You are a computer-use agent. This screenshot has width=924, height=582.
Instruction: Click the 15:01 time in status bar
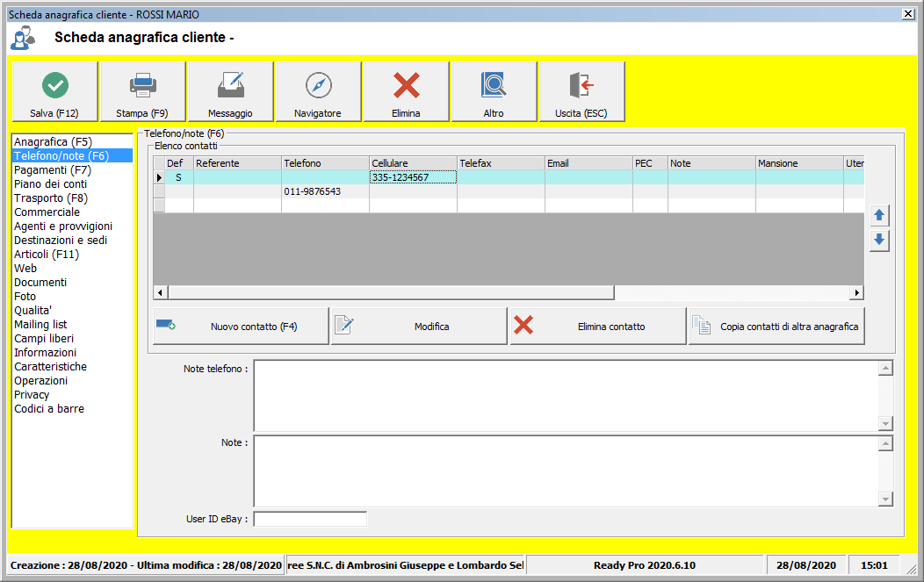pos(874,565)
